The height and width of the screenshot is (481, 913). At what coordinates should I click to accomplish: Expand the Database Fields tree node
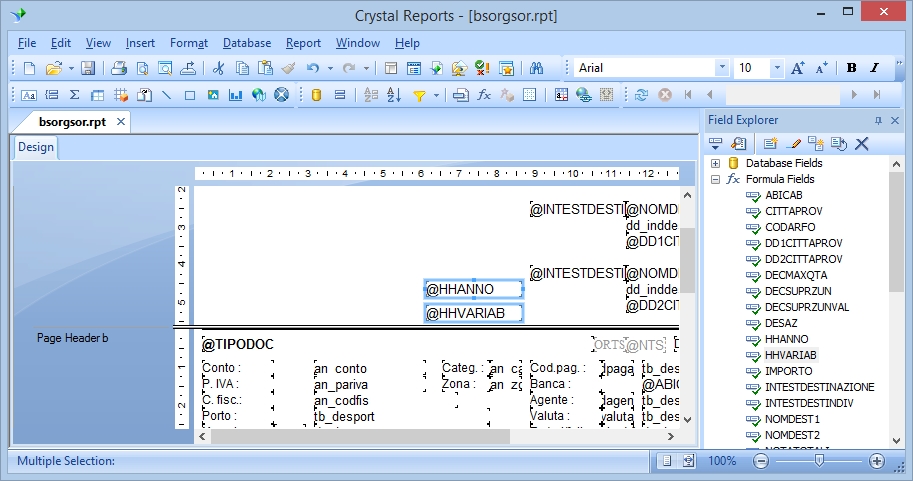716,163
